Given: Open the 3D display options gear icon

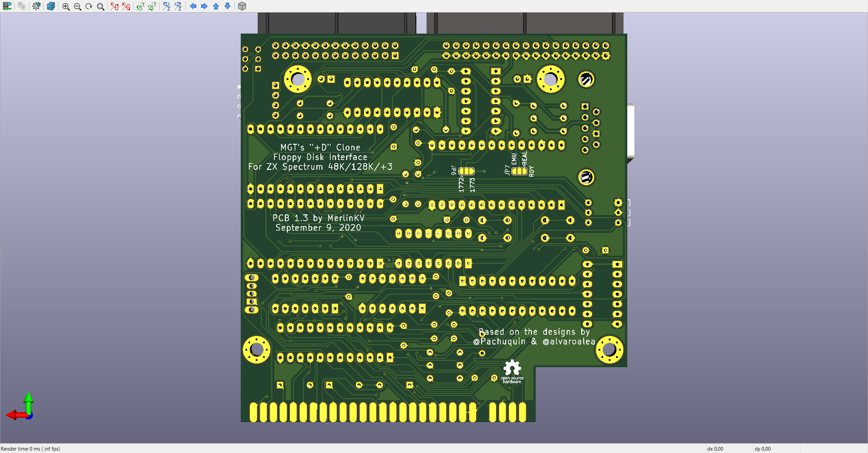Looking at the screenshot, I should pyautogui.click(x=36, y=6).
